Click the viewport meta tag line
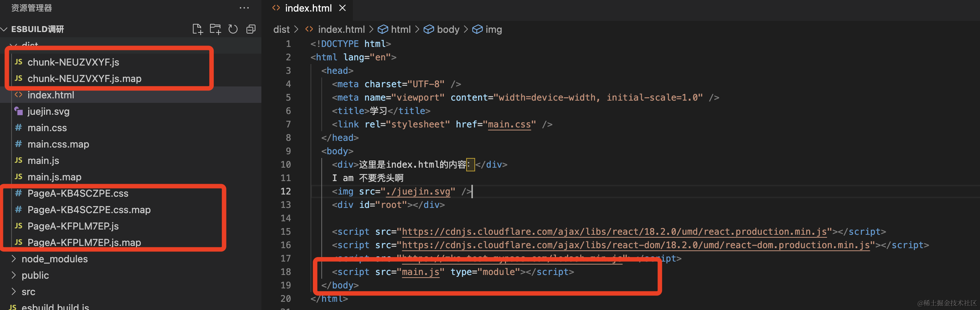 click(x=525, y=98)
